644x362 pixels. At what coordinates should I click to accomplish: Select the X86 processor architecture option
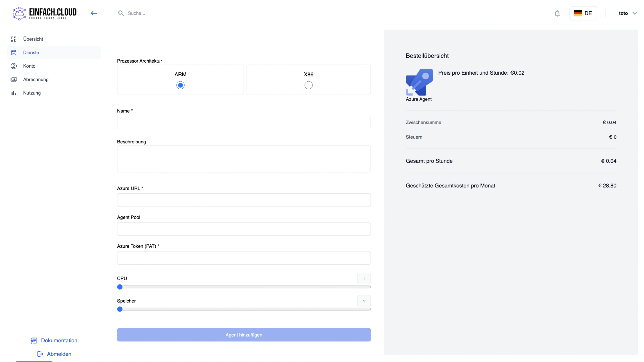click(x=308, y=85)
